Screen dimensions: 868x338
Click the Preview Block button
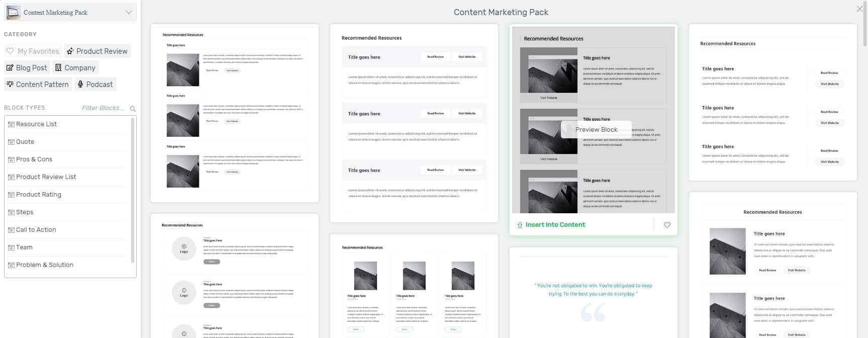(596, 129)
